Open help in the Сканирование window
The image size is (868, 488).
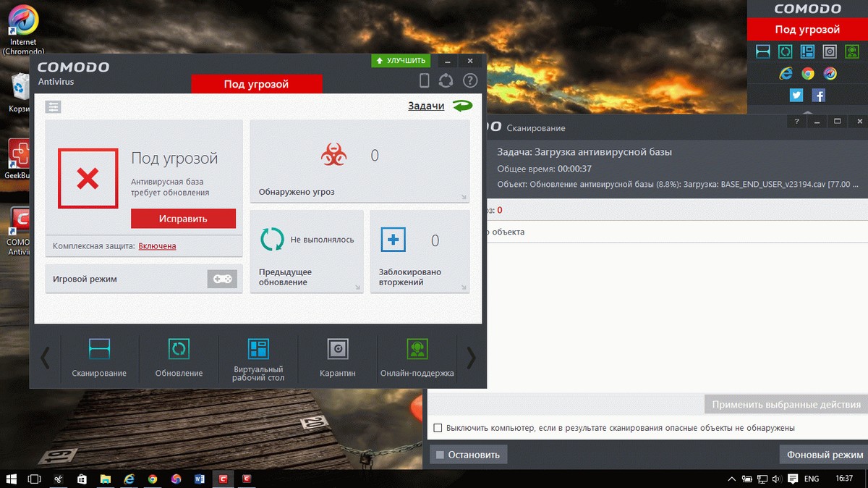coord(797,122)
